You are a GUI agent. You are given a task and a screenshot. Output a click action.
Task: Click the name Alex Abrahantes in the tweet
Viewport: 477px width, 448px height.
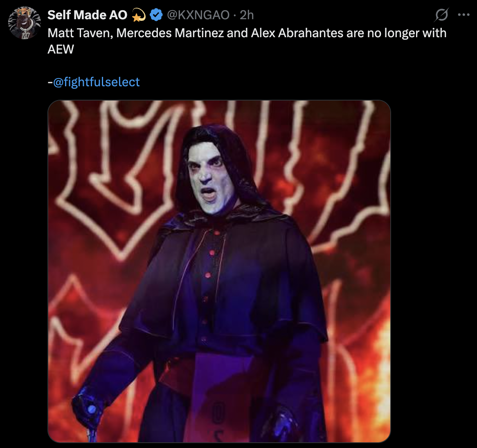[x=297, y=33]
